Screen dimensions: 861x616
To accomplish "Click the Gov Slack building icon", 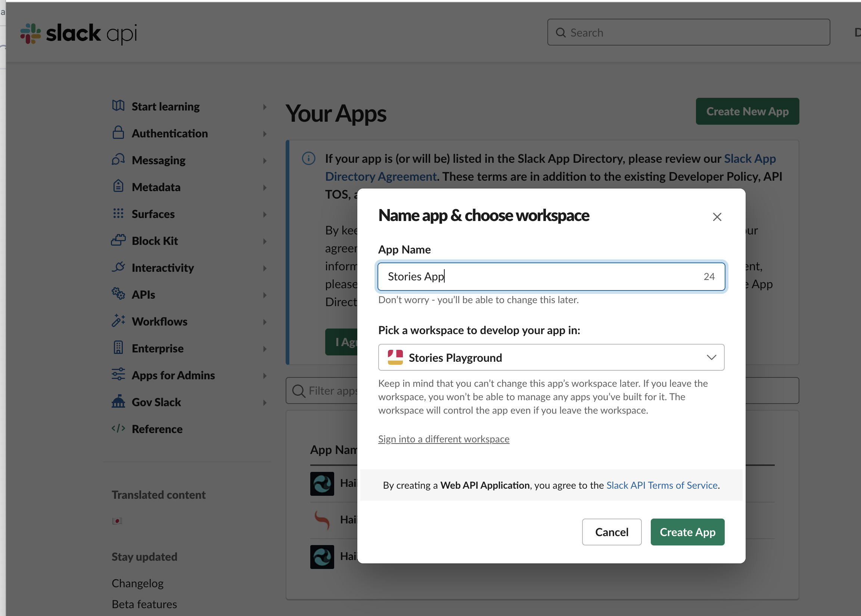I will pos(118,401).
